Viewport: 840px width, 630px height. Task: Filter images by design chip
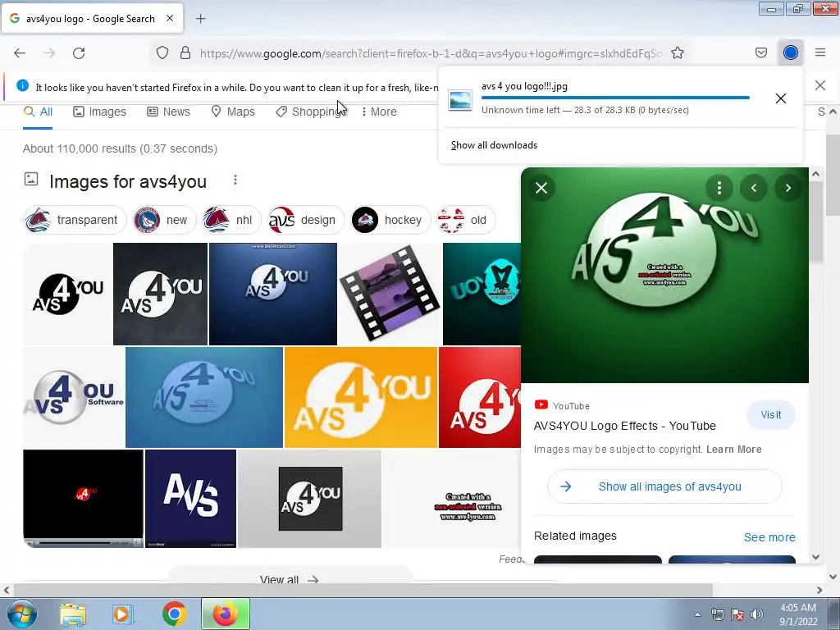305,220
